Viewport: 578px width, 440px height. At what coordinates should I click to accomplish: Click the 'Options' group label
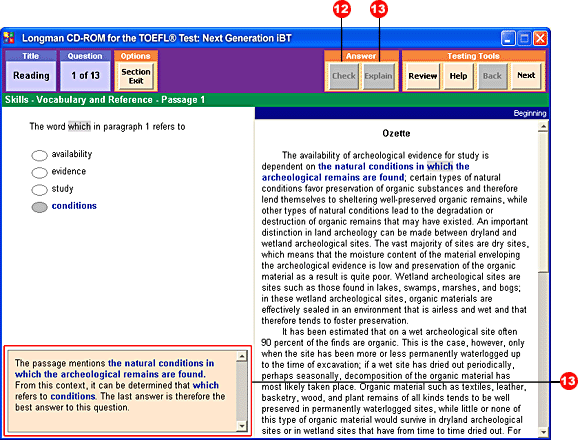135,56
